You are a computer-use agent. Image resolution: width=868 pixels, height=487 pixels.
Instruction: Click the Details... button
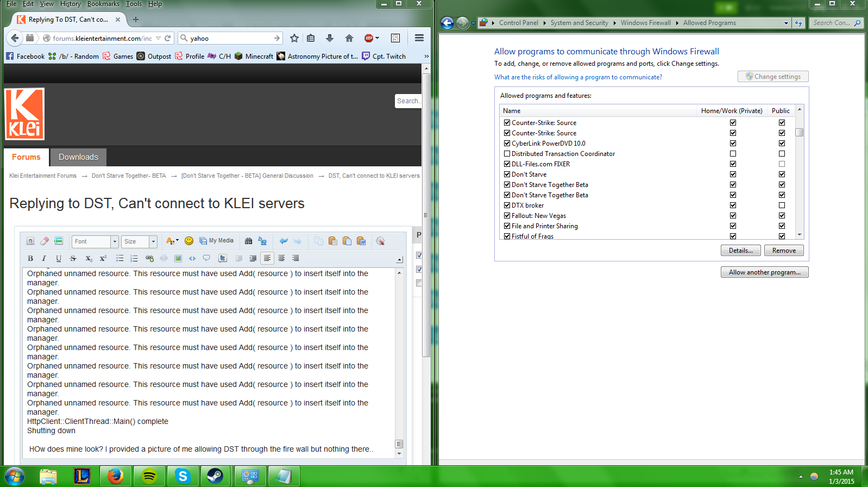click(x=741, y=251)
